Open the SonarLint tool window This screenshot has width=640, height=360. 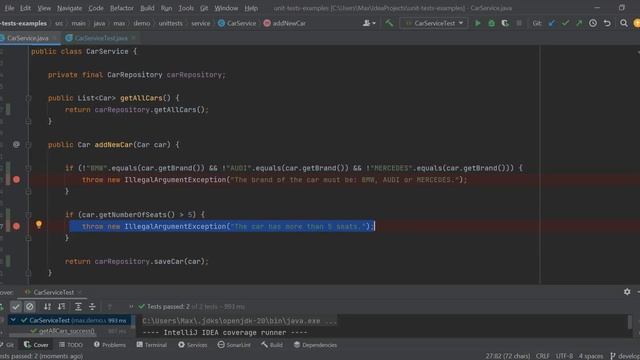[x=234, y=345]
